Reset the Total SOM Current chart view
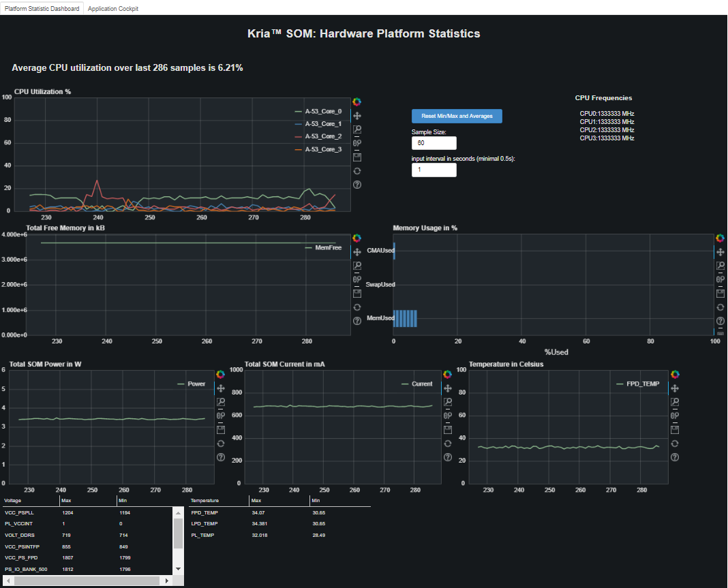Viewport: 728px width, 588px height. pyautogui.click(x=448, y=444)
